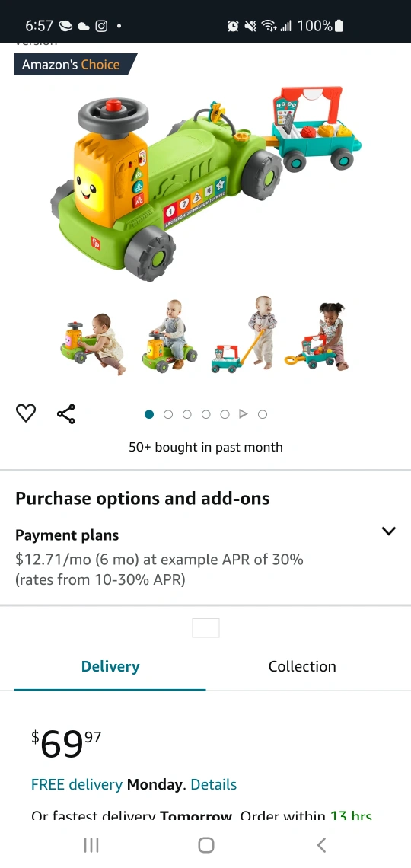Tap the bottom sheet drag handle

[205, 628]
